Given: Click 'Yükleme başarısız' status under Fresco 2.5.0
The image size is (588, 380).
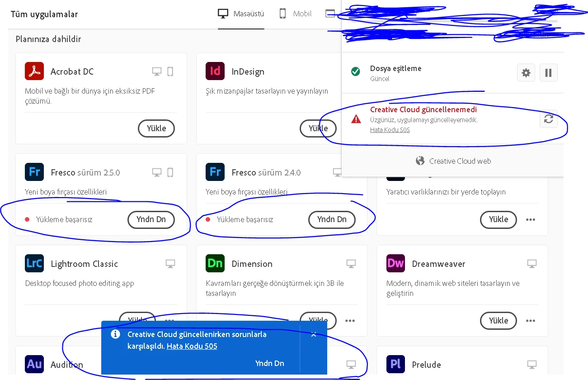Looking at the screenshot, I should click(x=64, y=219).
